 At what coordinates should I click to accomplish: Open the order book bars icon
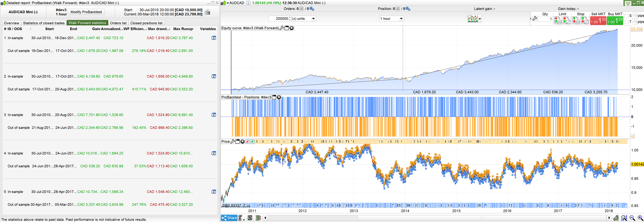pyautogui.click(x=258, y=218)
